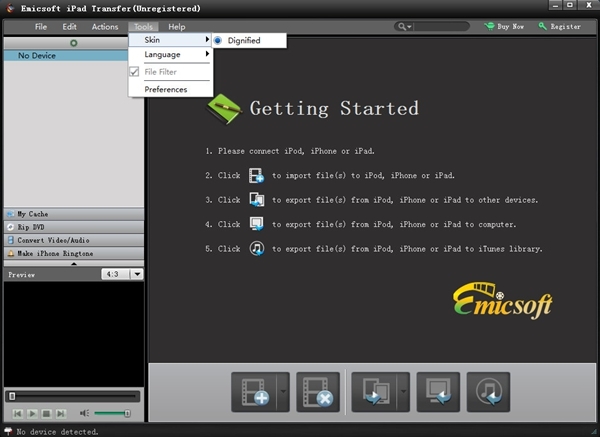
Task: Click the Delete file toolbar button
Action: (x=318, y=392)
